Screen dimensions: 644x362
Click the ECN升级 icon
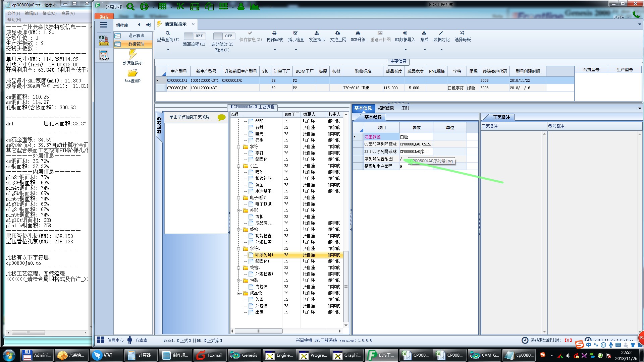tap(358, 33)
